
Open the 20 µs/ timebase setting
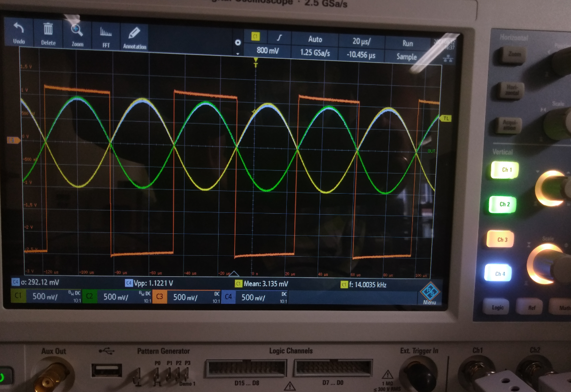[361, 42]
